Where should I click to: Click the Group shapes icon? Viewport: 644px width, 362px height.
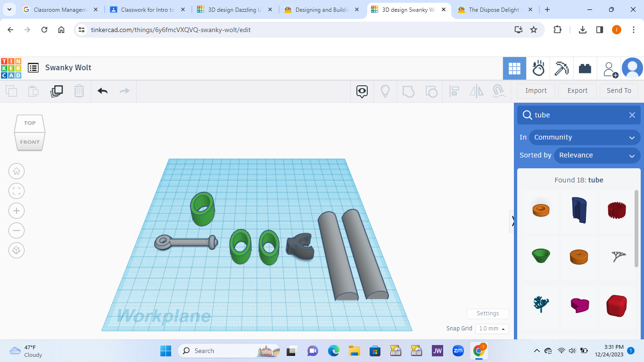pos(408,91)
